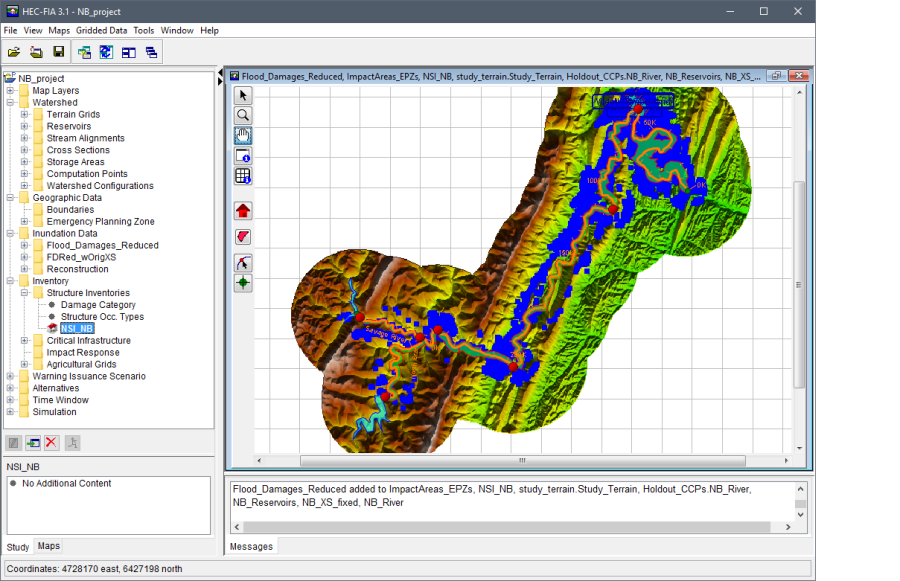Screen dimensions: 900x581
Task: Select the red house structure tool
Action: (243, 210)
